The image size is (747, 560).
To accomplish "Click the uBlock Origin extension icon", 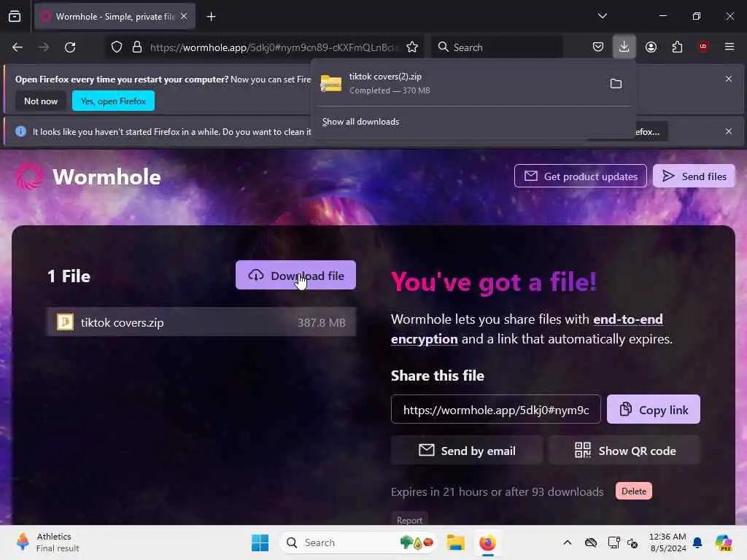I will [x=703, y=47].
